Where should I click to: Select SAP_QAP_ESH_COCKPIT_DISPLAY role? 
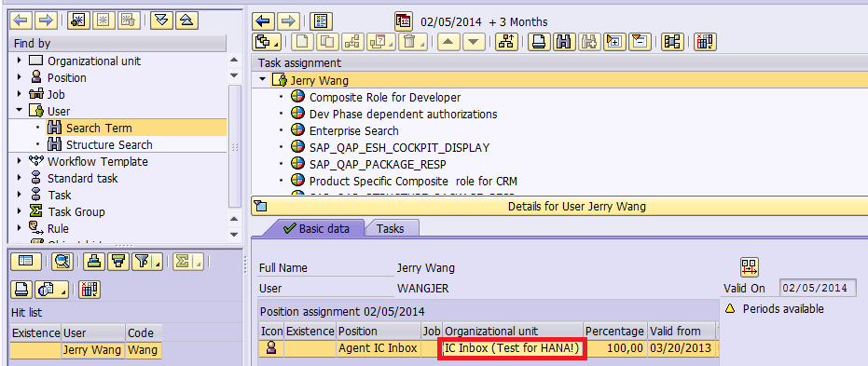pos(399,148)
